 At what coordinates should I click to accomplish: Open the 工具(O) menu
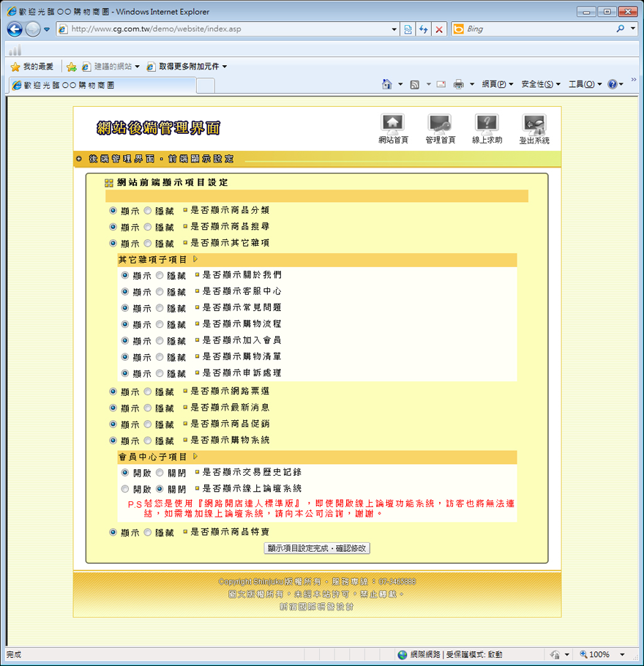tap(585, 84)
